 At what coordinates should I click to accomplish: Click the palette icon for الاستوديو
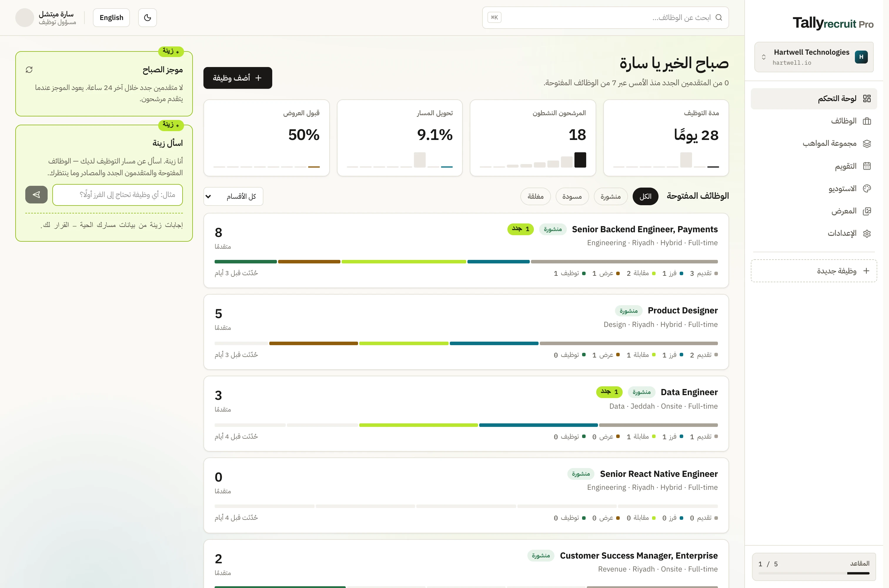click(x=866, y=189)
